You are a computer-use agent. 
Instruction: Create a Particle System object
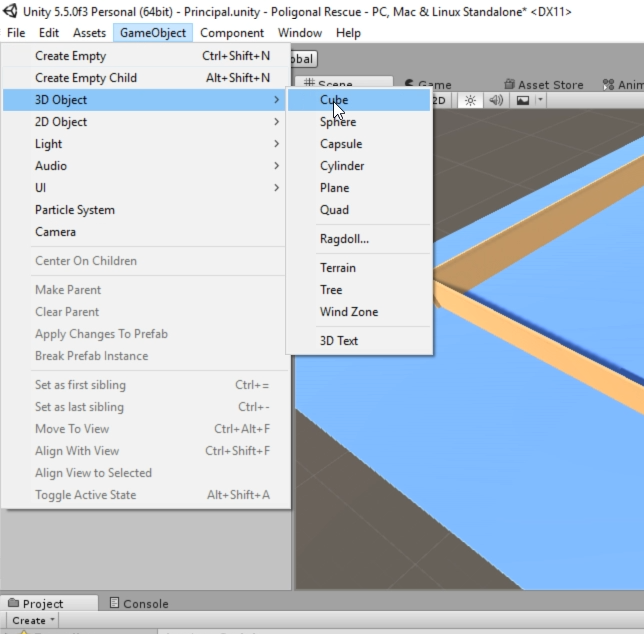[144, 210]
